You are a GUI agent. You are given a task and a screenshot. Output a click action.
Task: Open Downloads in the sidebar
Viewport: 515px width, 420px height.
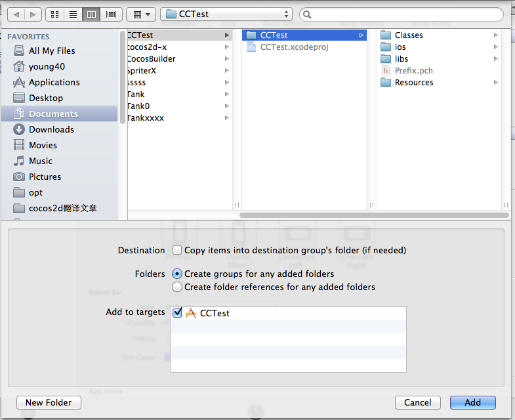[59, 129]
